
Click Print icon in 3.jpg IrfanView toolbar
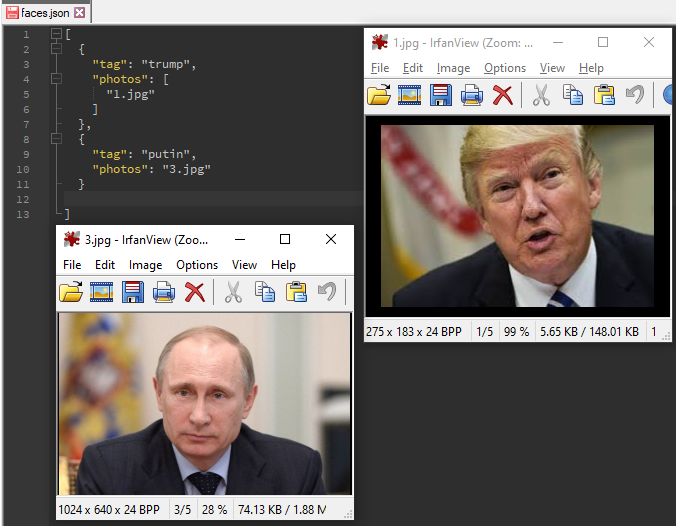[x=164, y=292]
